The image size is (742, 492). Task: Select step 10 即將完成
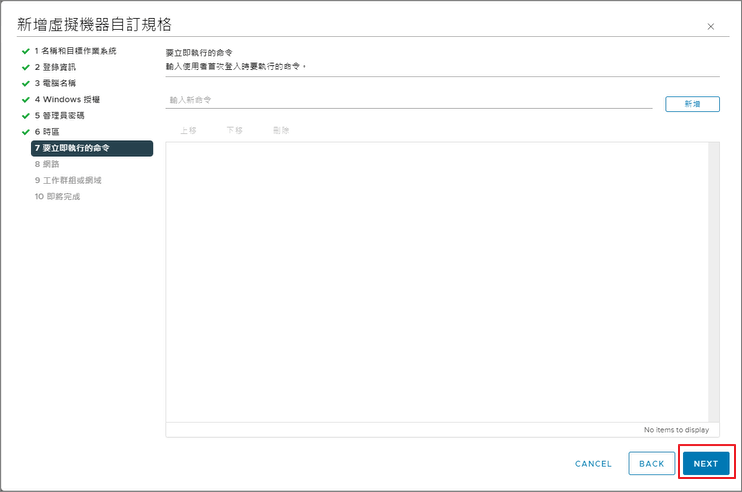point(57,196)
